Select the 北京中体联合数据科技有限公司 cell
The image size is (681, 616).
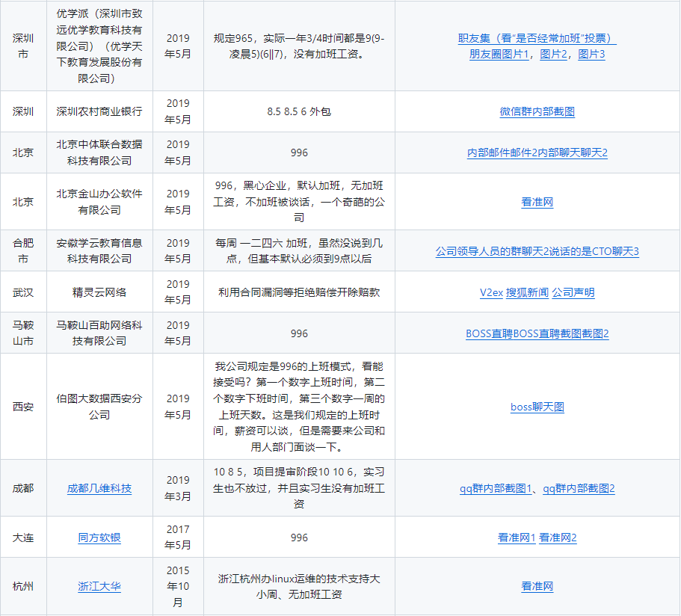coord(99,153)
